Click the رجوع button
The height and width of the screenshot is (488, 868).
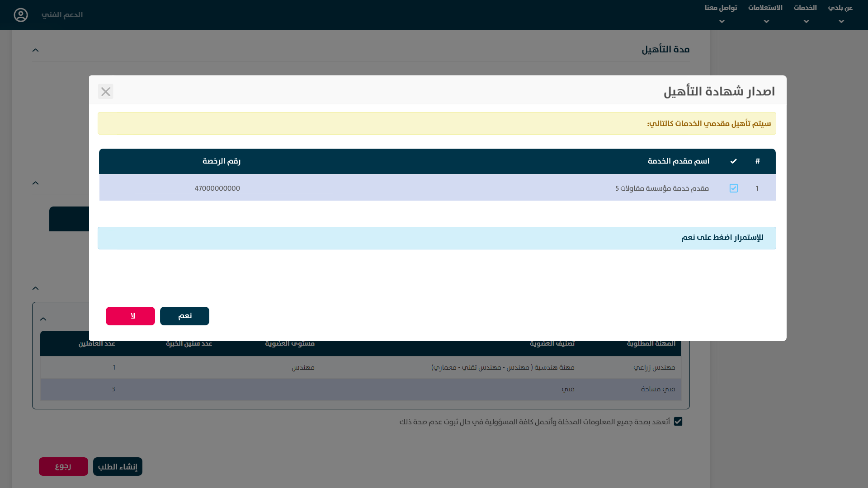click(x=63, y=466)
